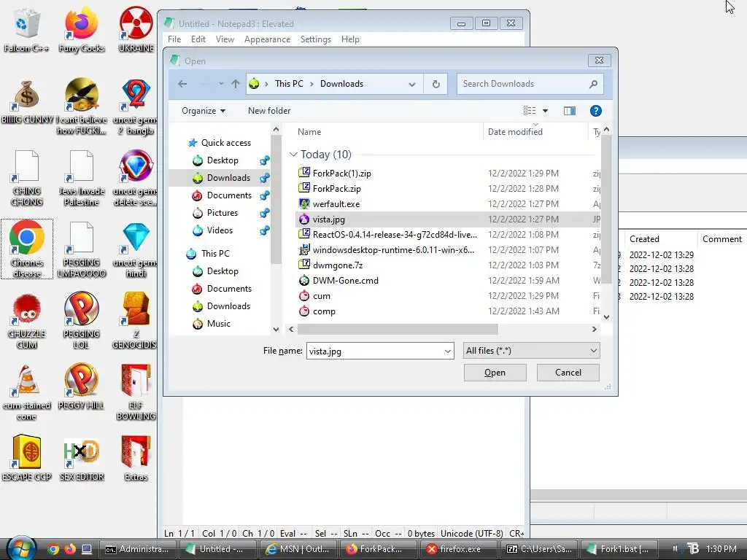The width and height of the screenshot is (747, 560).
Task: Expand the address bar history dropdown
Action: click(411, 85)
